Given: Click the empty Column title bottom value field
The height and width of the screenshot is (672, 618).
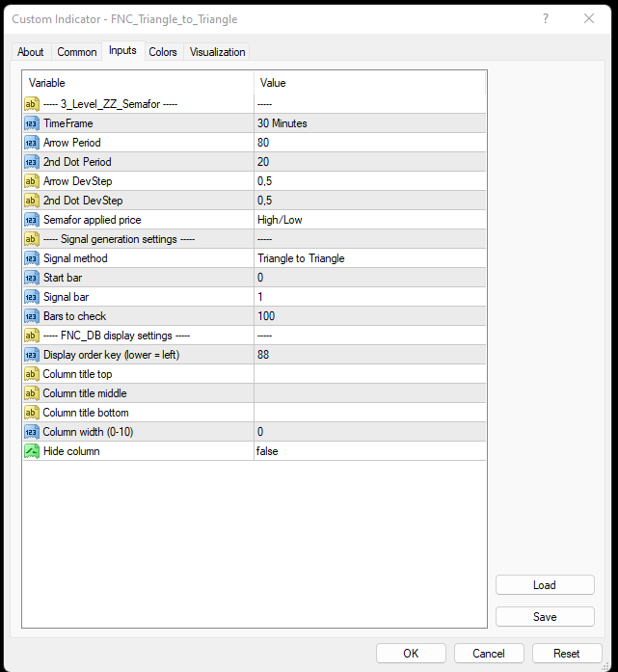Looking at the screenshot, I should click(370, 413).
